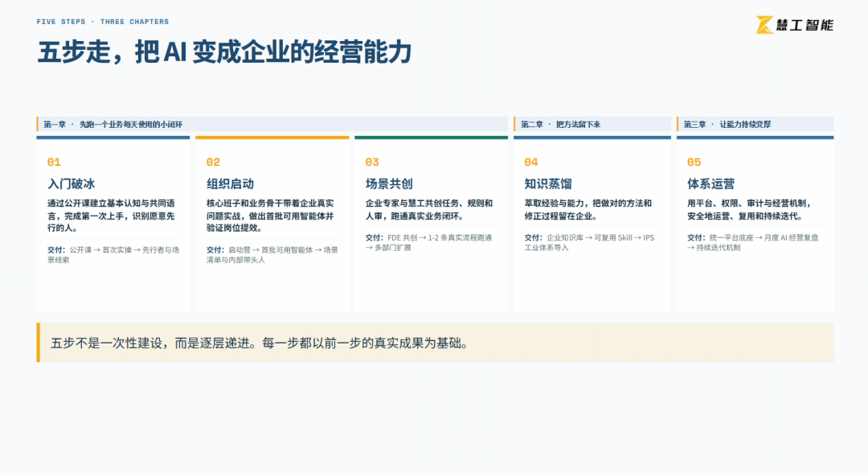The height and width of the screenshot is (473, 868).
Task: Click the 入门破冰 description paragraph
Action: (x=111, y=216)
